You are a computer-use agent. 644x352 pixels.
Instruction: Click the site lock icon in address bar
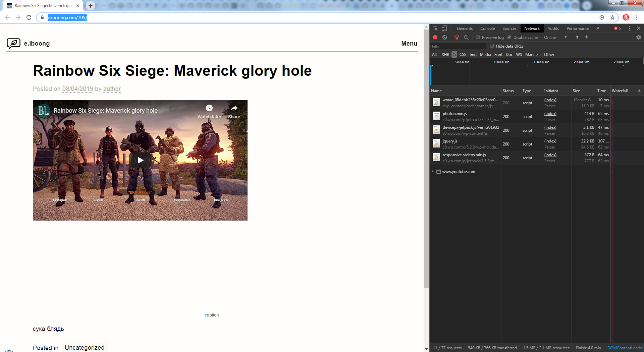[x=42, y=17]
